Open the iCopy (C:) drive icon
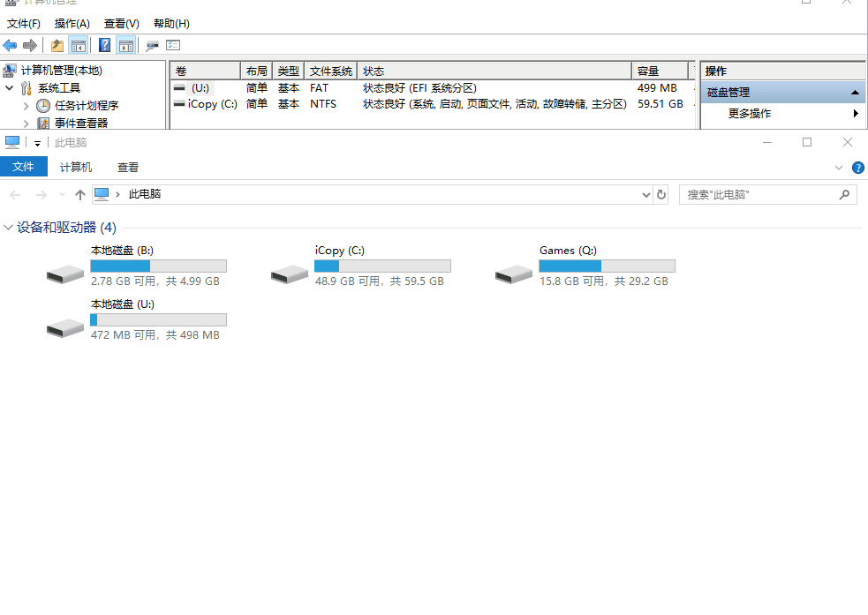Image resolution: width=868 pixels, height=615 pixels. 291,274
